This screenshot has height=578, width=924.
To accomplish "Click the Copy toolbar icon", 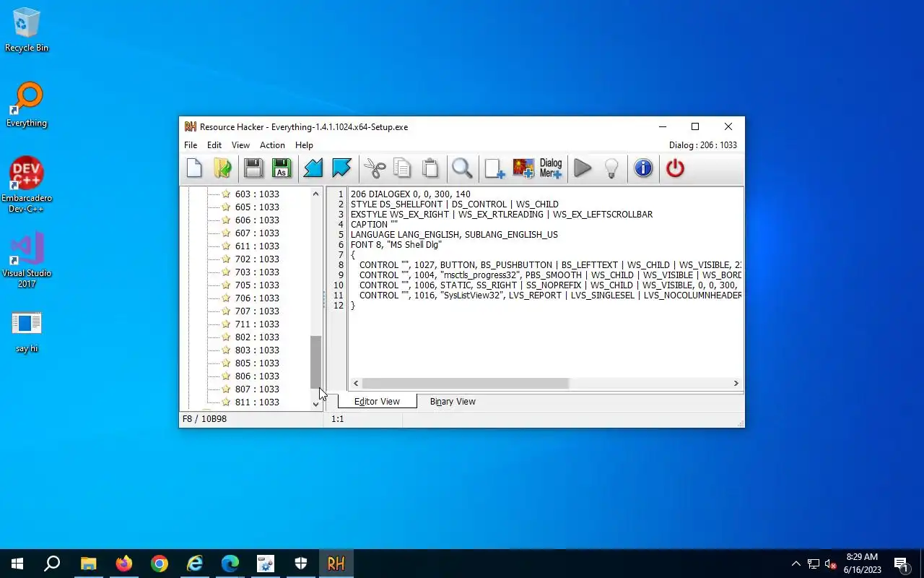I will (x=402, y=168).
